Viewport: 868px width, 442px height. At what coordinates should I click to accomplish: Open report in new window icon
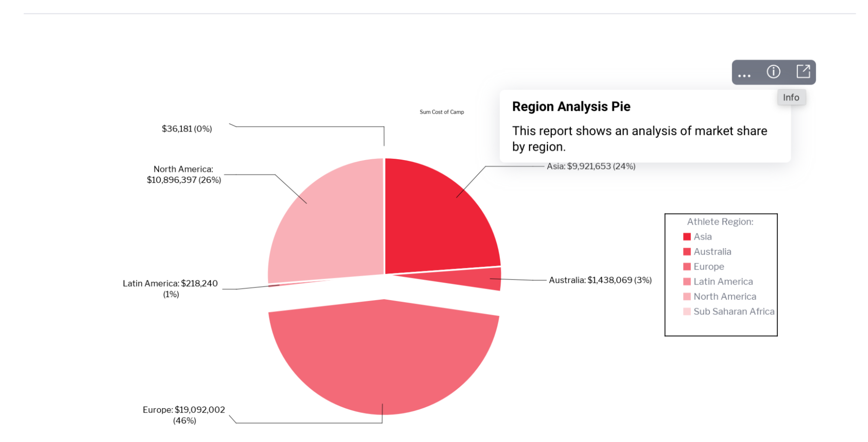(x=803, y=72)
